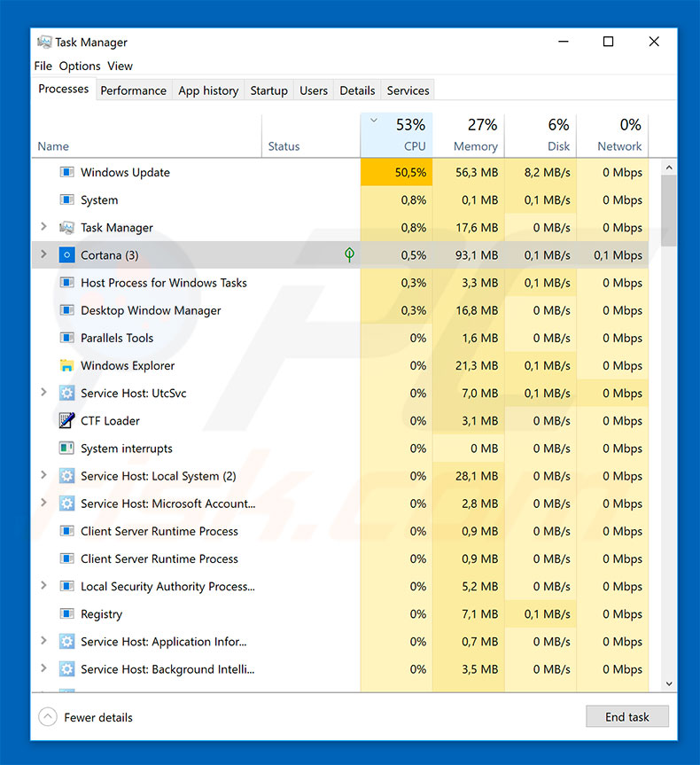Expand Service Host: Microsoft Account group
Screen dimensions: 700x765
(43, 503)
